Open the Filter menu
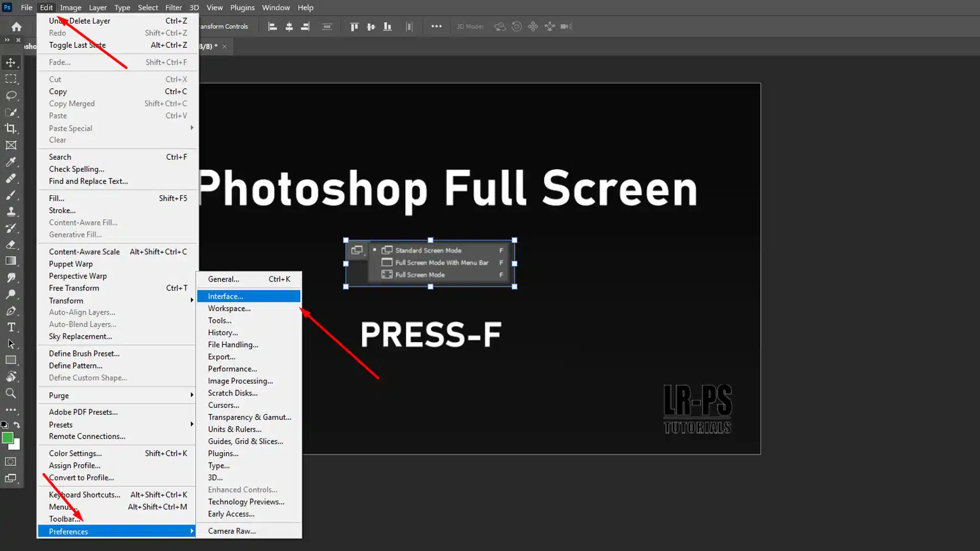Viewport: 980px width, 551px height. click(173, 8)
